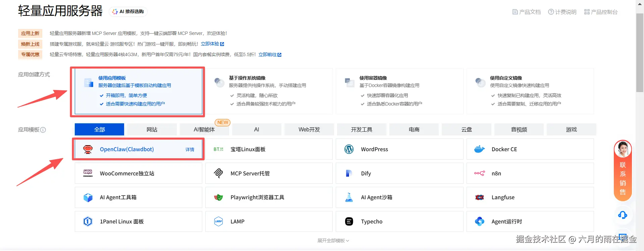This screenshot has height=251, width=644.
Task: Choose the Docker CE template
Action: point(530,149)
